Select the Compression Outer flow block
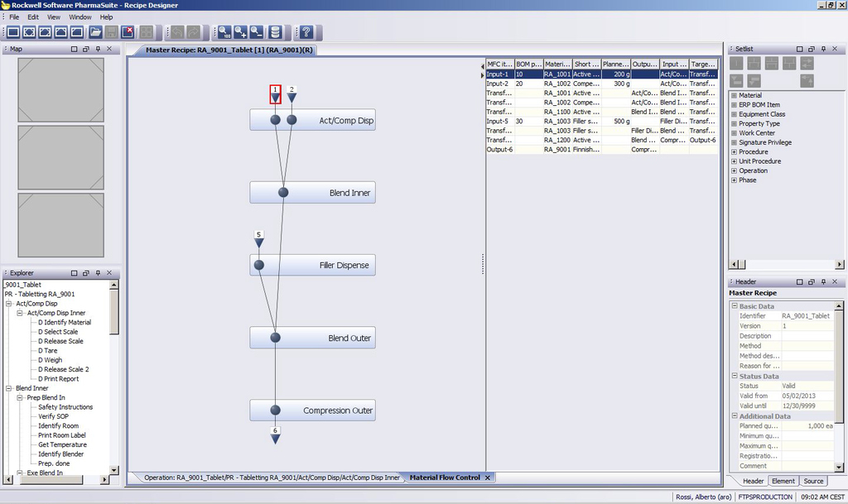848x504 pixels. pyautogui.click(x=312, y=410)
